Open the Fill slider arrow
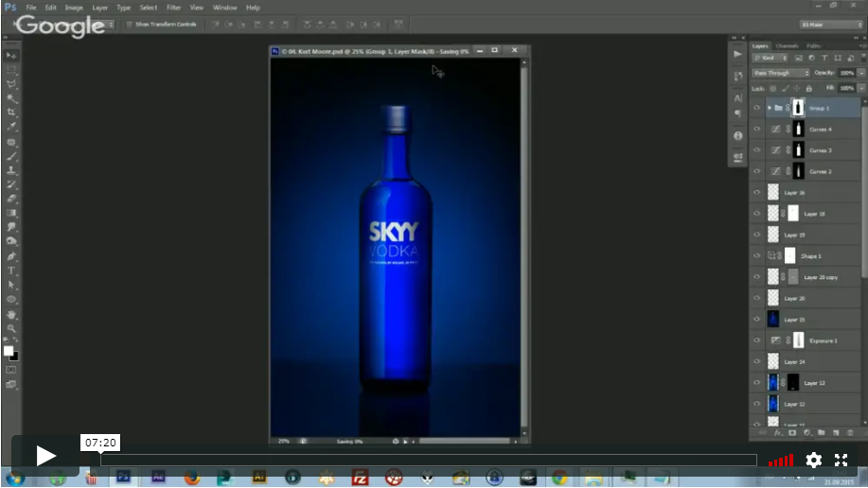This screenshot has height=488, width=868. [x=861, y=88]
